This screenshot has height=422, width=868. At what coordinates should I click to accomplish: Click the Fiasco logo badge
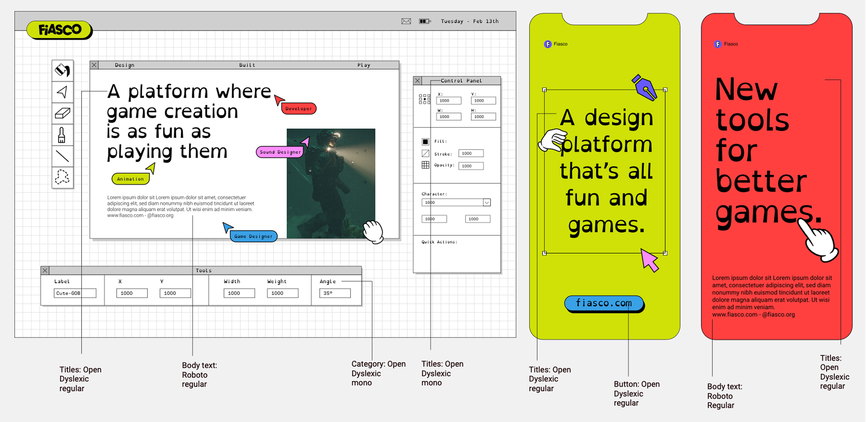coord(59,30)
